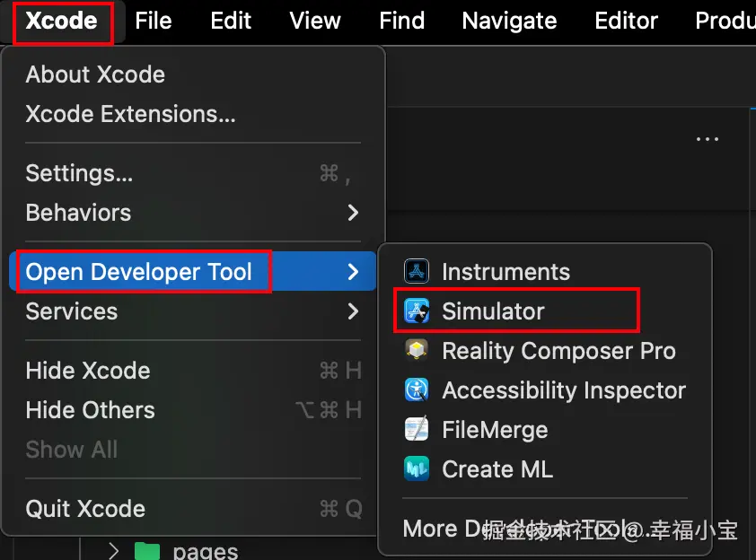Choose Quit Xcode
Viewport: 756px width, 560px height.
[x=85, y=509]
